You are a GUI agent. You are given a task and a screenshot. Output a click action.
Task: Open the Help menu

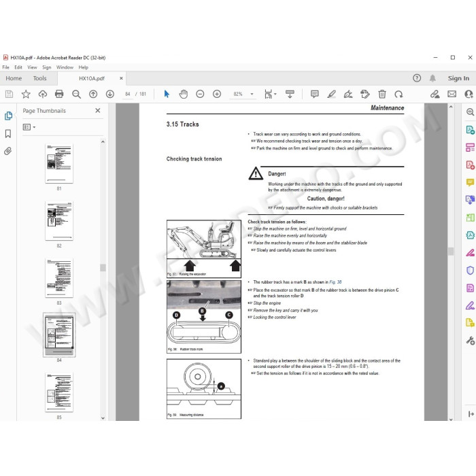[x=83, y=67]
